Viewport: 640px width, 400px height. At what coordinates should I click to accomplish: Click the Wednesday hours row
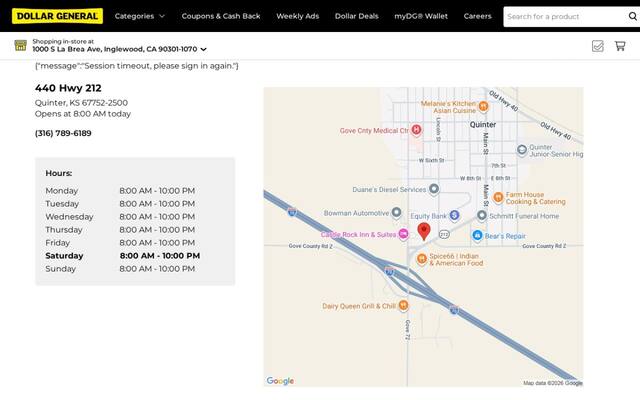click(x=120, y=217)
